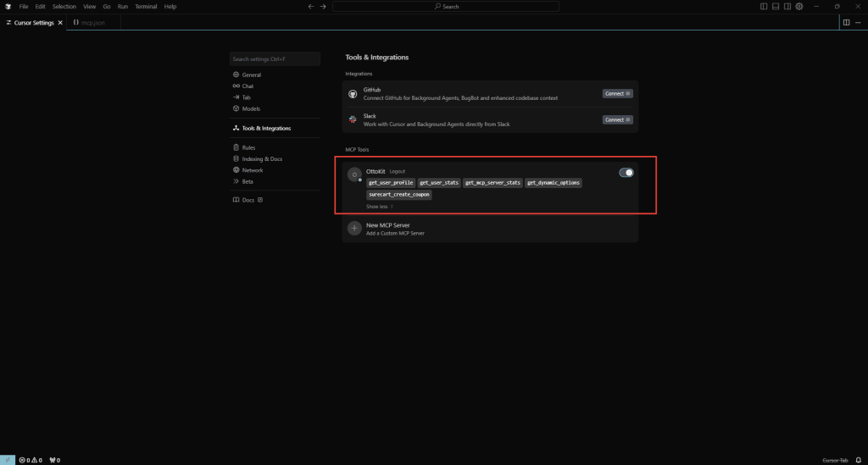Open the settings gear in the title bar
The height and width of the screenshot is (465, 868).
[798, 6]
